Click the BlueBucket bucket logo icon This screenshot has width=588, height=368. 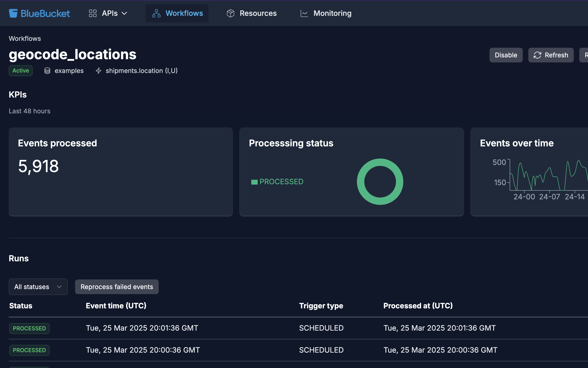(x=13, y=13)
